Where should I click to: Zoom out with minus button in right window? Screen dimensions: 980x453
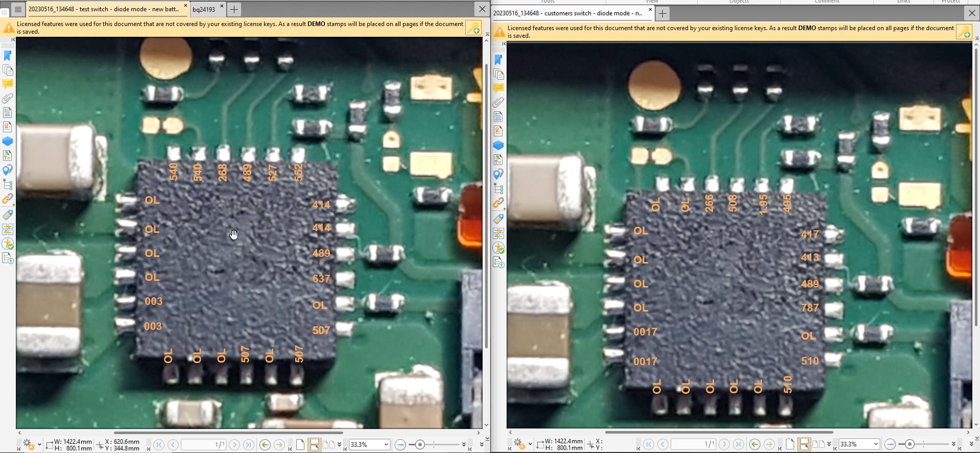[890, 445]
